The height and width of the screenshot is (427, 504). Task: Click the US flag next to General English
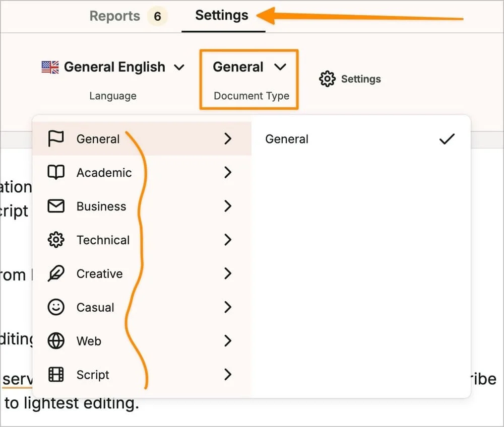tap(49, 66)
